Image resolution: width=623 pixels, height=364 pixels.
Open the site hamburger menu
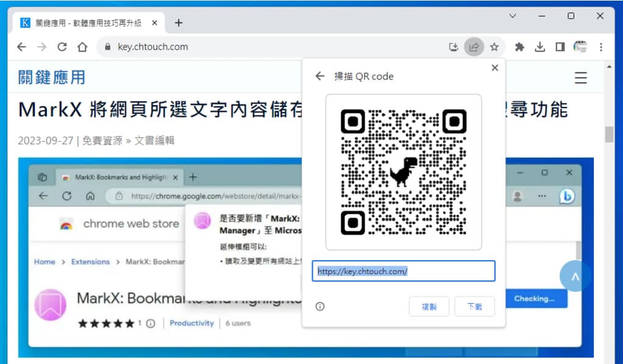click(x=580, y=77)
